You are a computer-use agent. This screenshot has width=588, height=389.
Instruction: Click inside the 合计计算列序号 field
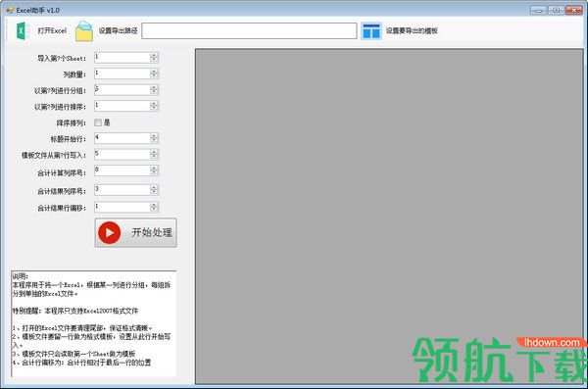[x=122, y=170]
